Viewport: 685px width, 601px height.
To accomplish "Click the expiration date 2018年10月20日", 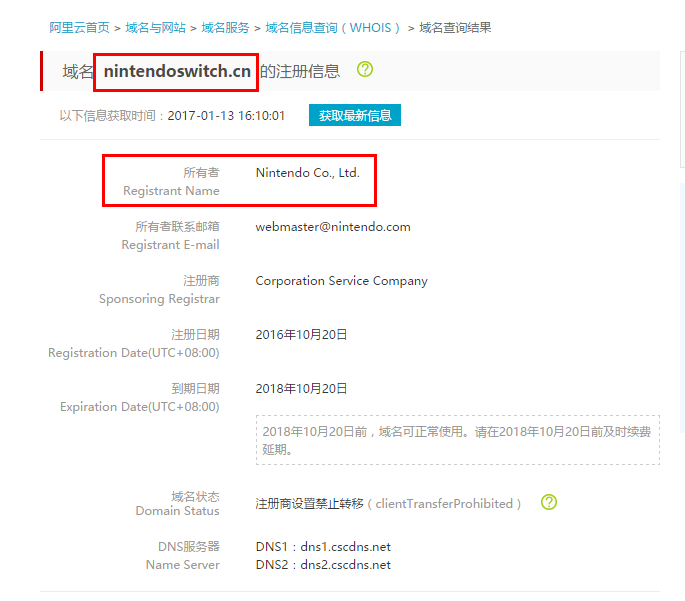I will click(x=301, y=389).
